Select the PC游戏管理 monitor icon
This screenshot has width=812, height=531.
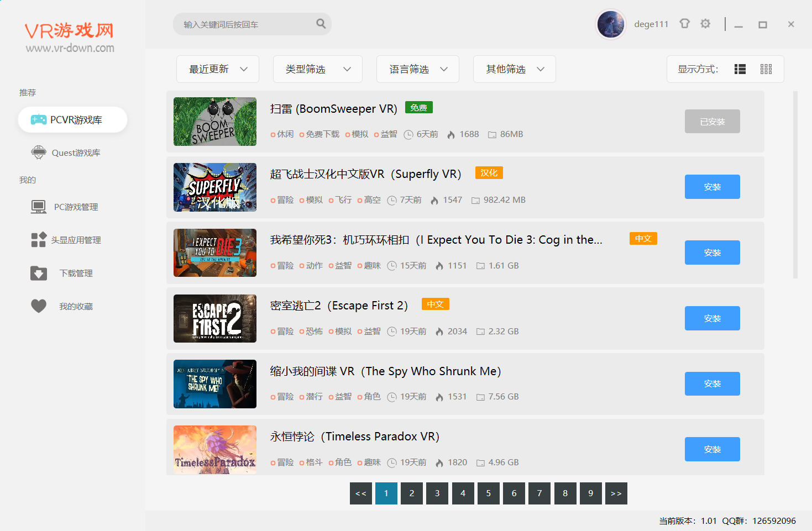[x=39, y=207]
